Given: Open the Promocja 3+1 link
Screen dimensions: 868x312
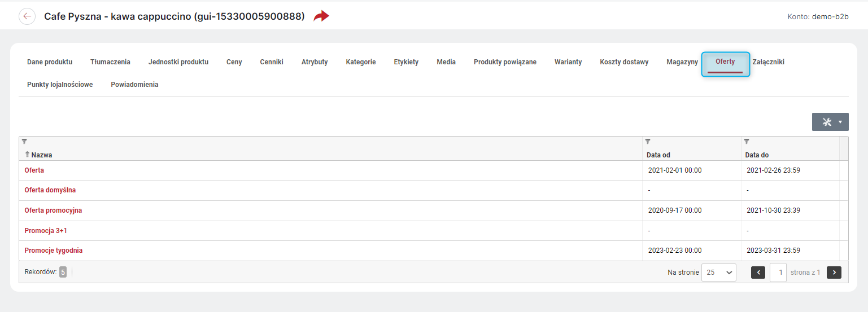Looking at the screenshot, I should pos(46,231).
